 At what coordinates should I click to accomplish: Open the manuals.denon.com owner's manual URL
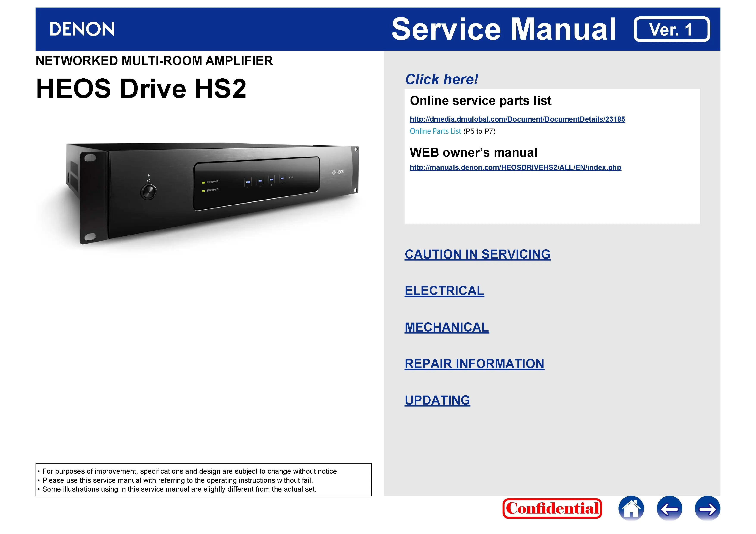(x=515, y=168)
